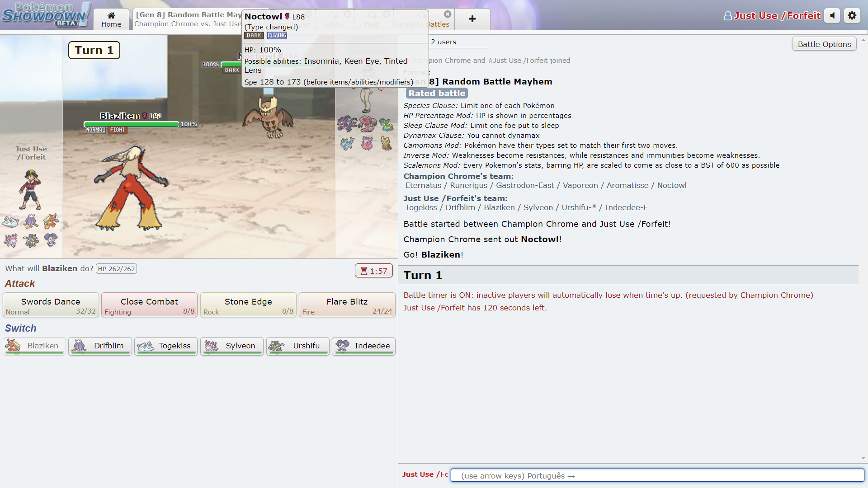The width and height of the screenshot is (868, 488).
Task: Select Blaziken in switch row
Action: 34,346
